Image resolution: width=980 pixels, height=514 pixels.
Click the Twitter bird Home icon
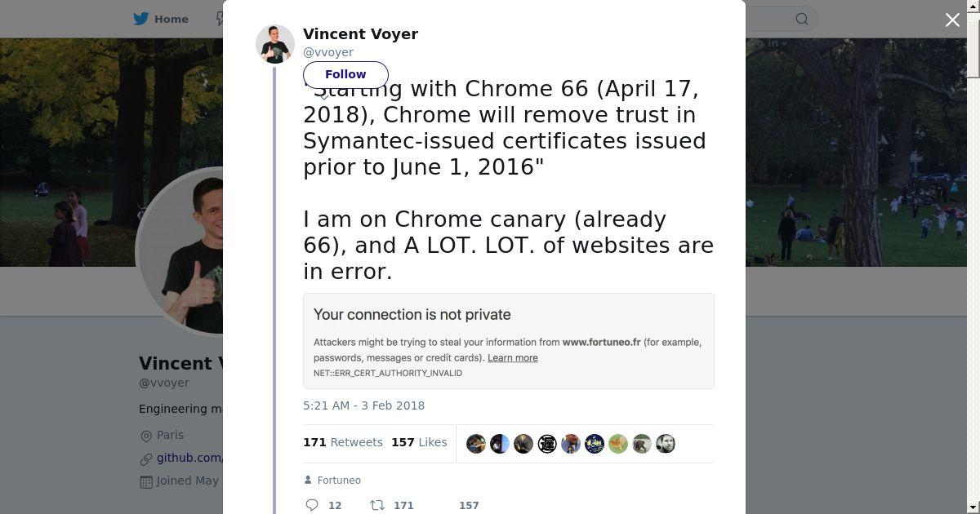(x=141, y=19)
